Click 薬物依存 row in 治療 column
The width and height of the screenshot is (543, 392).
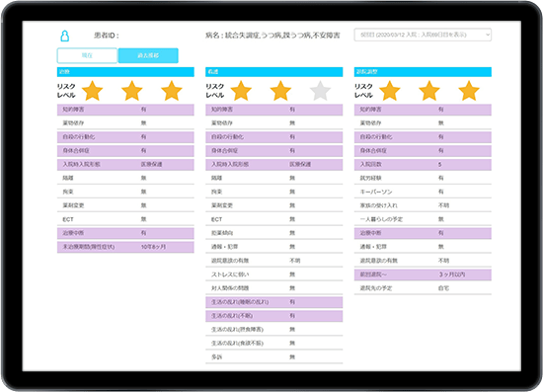tap(125, 123)
